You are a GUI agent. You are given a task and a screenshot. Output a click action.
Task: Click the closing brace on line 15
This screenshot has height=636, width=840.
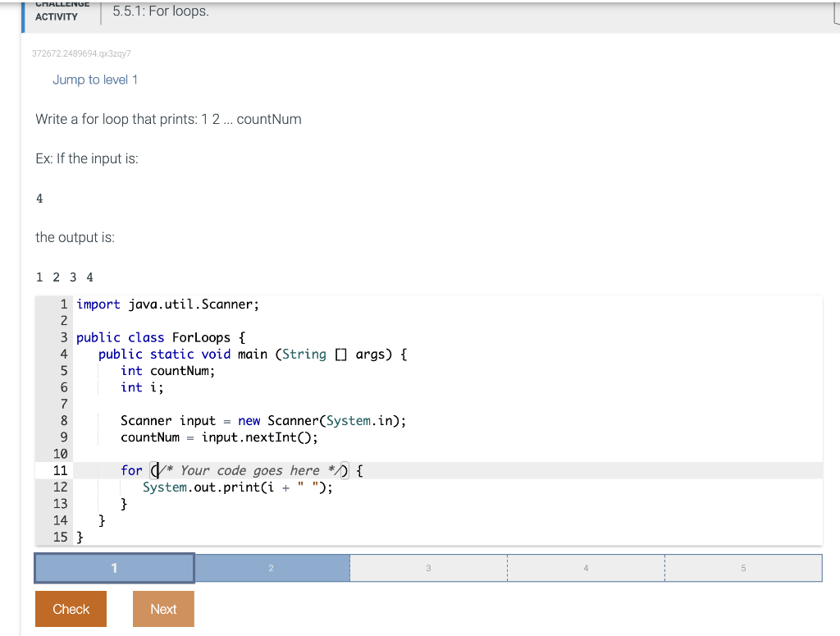coord(79,537)
